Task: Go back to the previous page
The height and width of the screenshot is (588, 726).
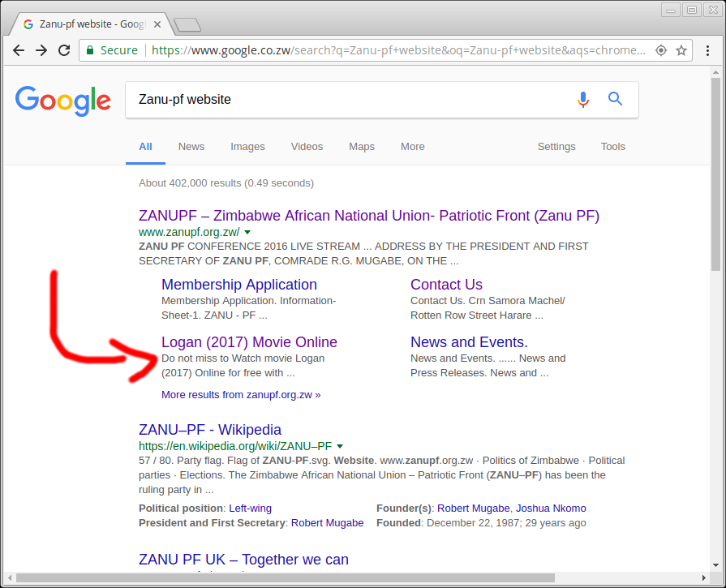Action: click(19, 50)
